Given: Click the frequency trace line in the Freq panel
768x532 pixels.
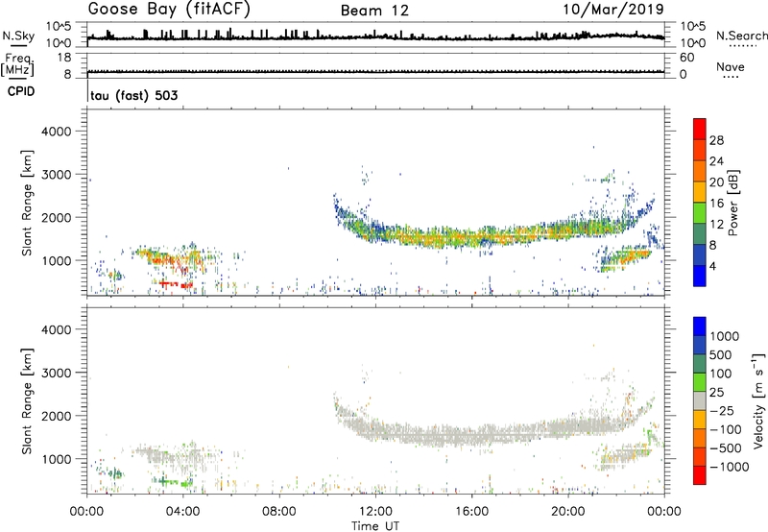Looking at the screenshot, I should (x=375, y=72).
